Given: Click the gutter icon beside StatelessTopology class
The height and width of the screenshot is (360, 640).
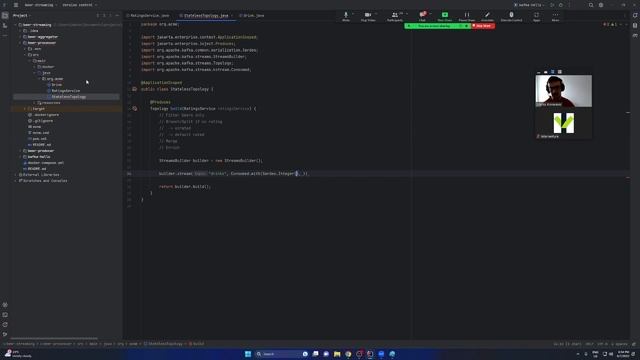Looking at the screenshot, I should 134,89.
